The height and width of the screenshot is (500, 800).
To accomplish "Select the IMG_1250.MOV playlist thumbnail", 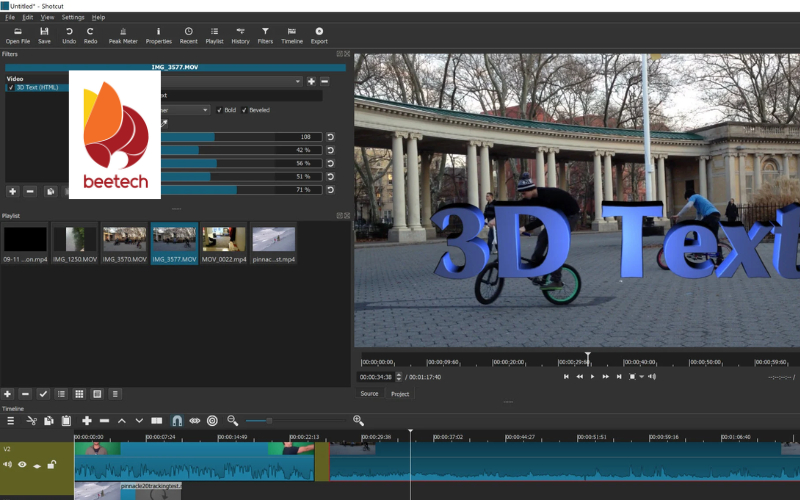I will 75,243.
